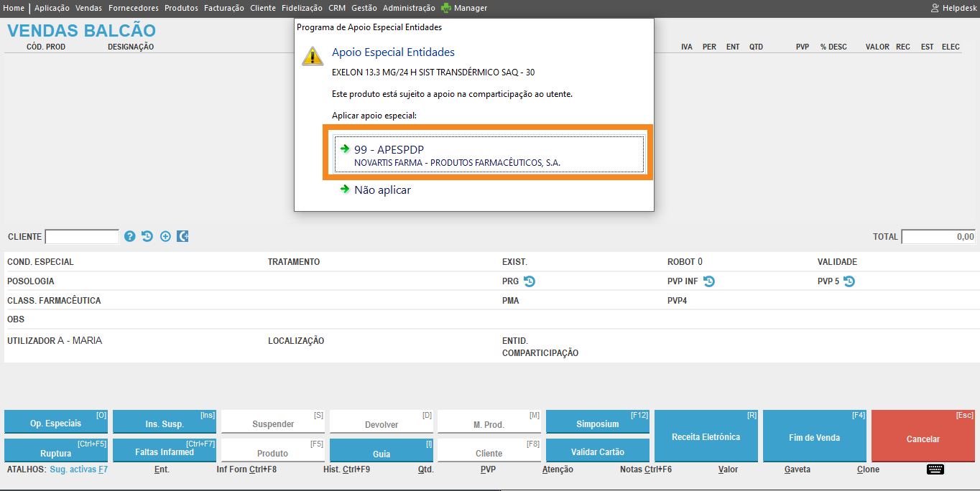This screenshot has height=491, width=980.
Task: Click the Fim de Venda button
Action: pos(814,436)
